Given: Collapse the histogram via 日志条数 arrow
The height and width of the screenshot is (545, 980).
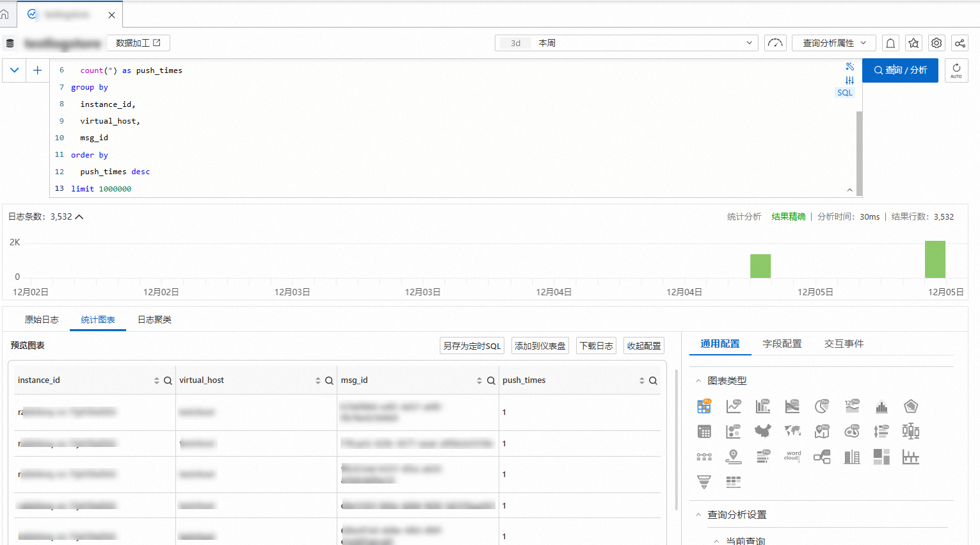Looking at the screenshot, I should 79,217.
